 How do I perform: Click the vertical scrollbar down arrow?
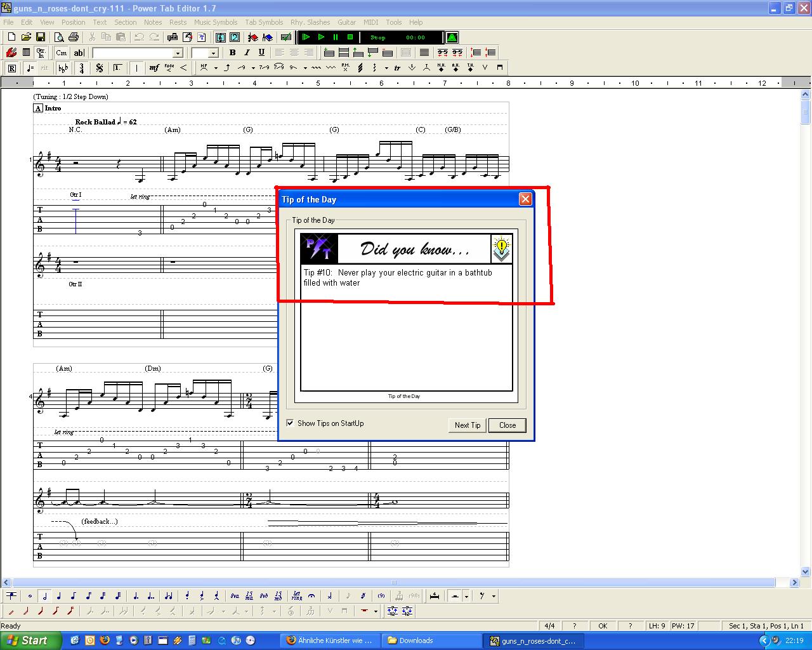[806, 571]
